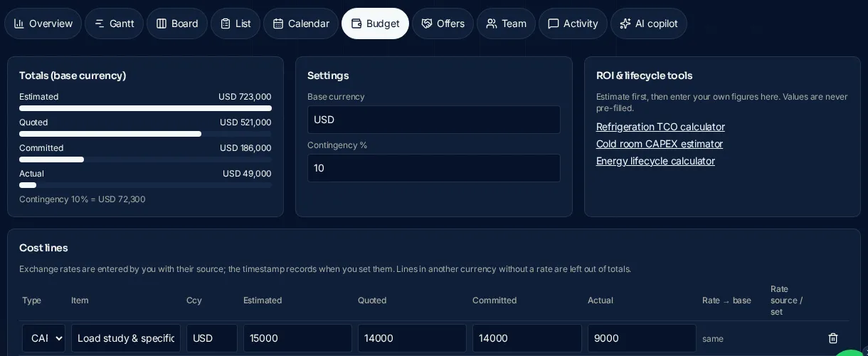The height and width of the screenshot is (356, 868).
Task: Expand the cost line Type dropdown
Action: [43, 338]
